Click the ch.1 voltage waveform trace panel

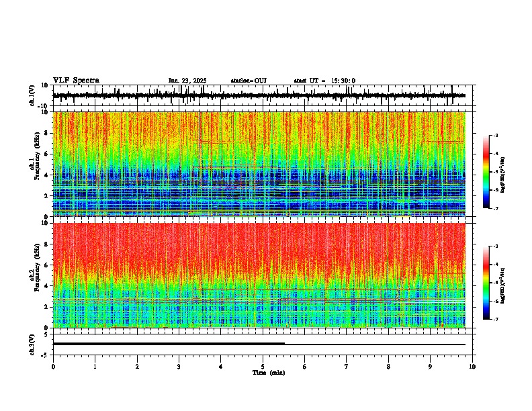tap(263, 95)
